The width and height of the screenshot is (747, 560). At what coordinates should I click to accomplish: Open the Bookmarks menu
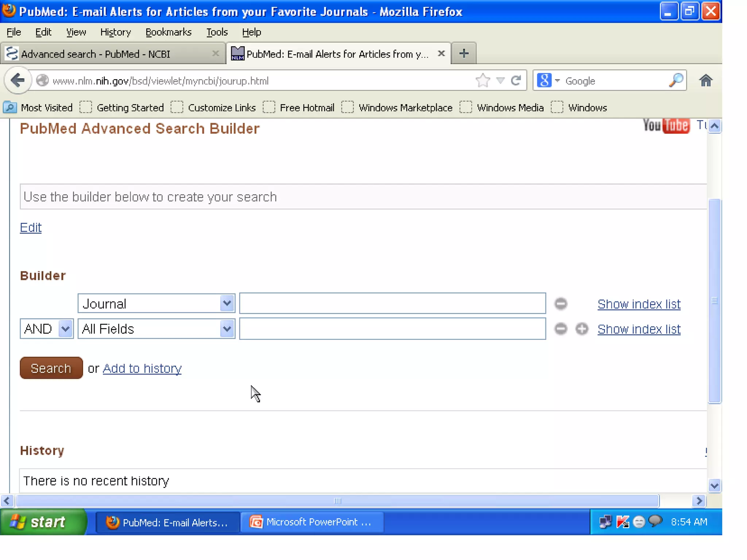[x=168, y=32]
